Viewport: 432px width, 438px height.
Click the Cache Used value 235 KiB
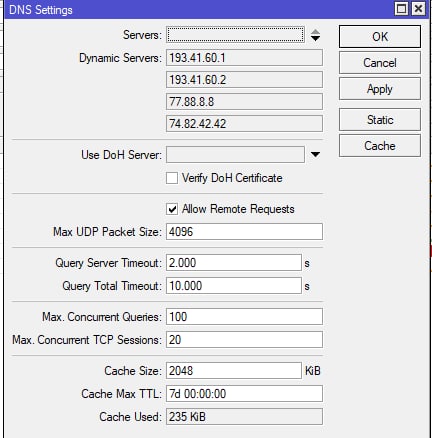(x=244, y=417)
